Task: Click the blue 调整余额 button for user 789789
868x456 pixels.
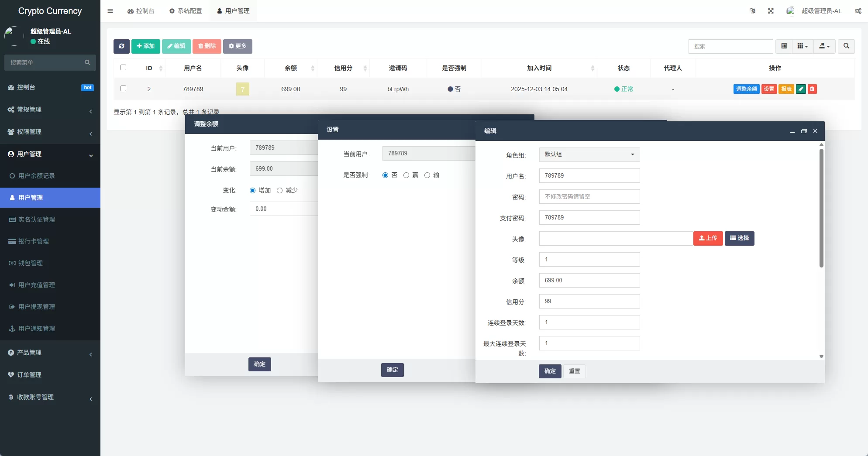Action: 747,89
